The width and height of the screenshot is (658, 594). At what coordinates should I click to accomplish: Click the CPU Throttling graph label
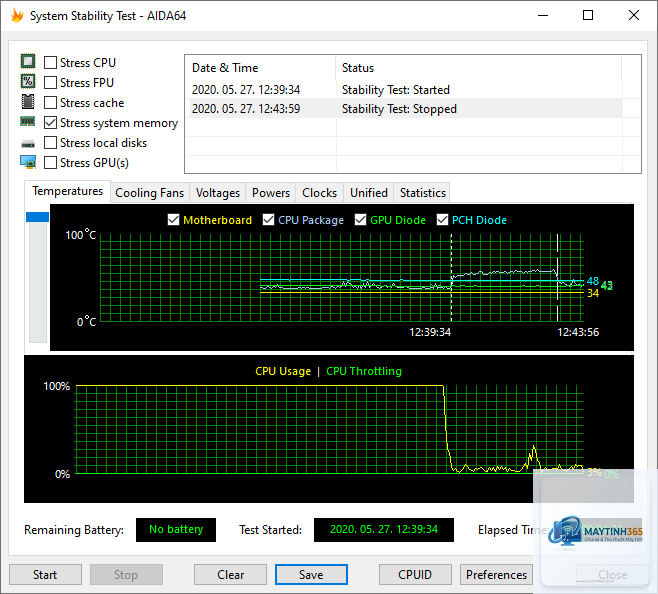tap(364, 371)
